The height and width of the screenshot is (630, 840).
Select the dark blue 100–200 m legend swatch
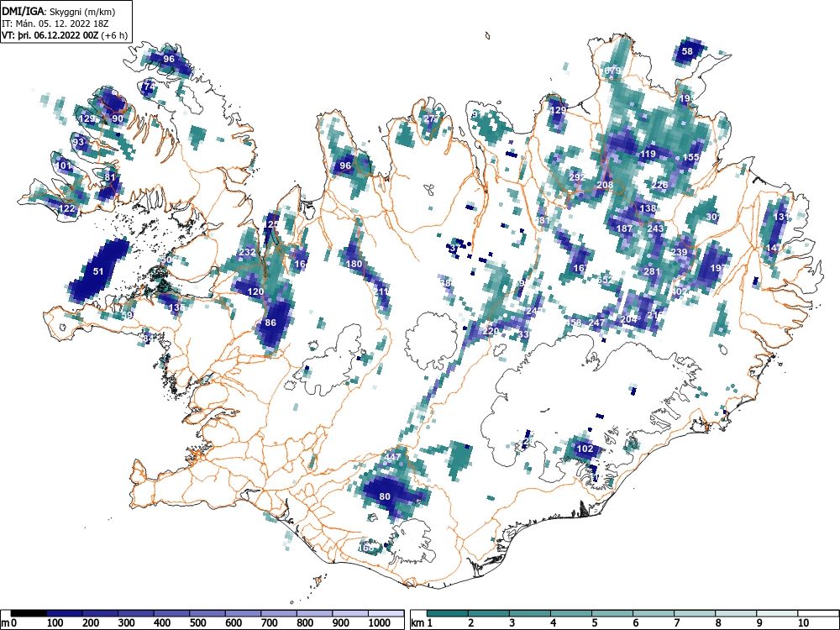(x=65, y=613)
